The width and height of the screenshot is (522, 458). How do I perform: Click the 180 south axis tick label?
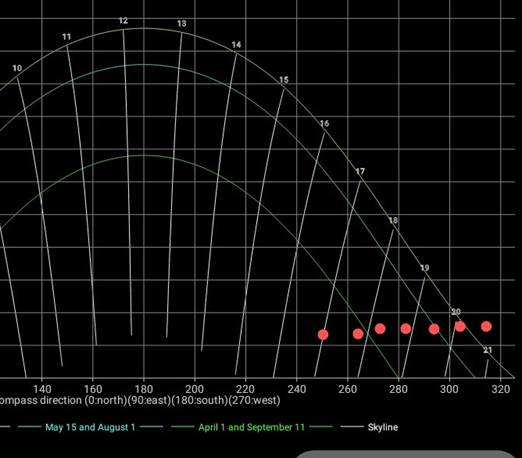click(x=144, y=389)
